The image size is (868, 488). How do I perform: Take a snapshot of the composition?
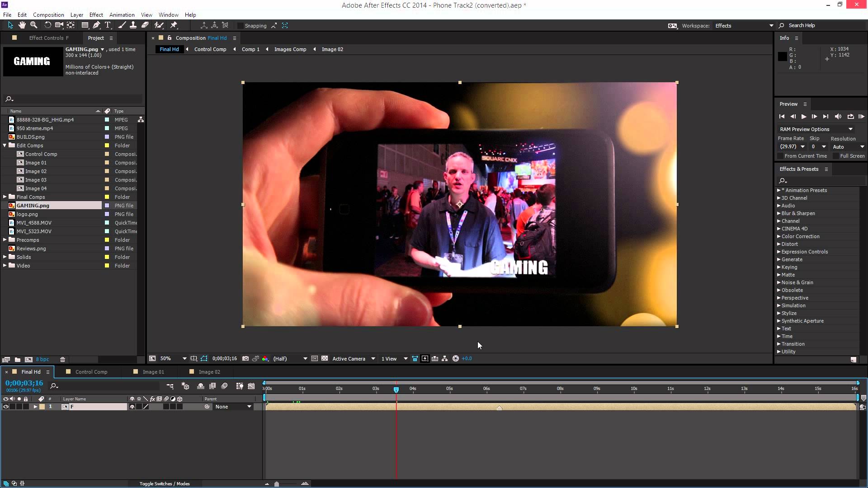(245, 358)
